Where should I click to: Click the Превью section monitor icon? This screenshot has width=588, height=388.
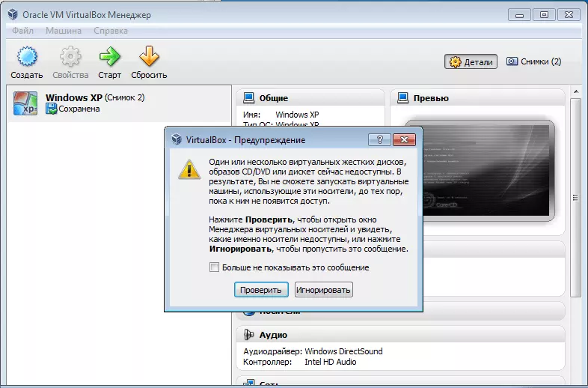(x=402, y=98)
